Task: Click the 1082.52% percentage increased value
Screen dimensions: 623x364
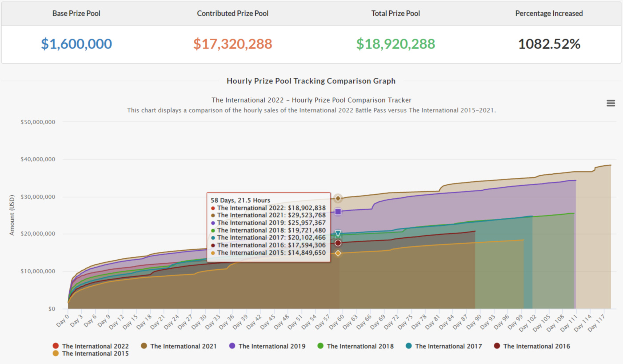Action: click(549, 44)
